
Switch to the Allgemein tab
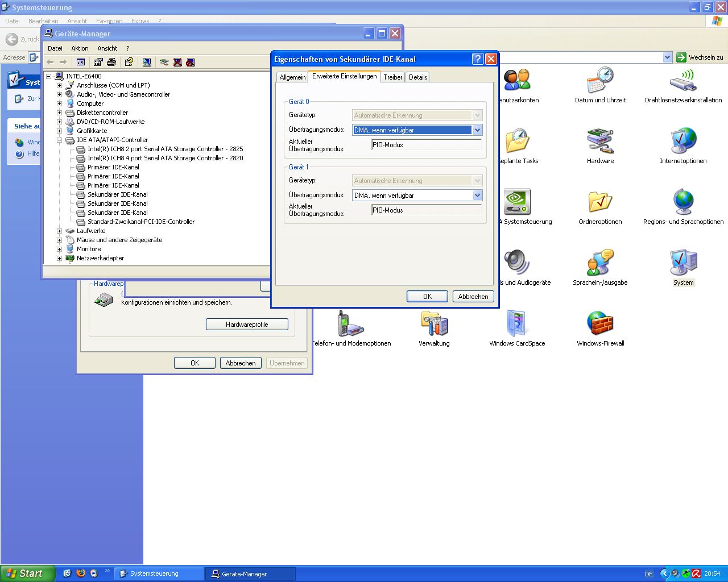[292, 77]
